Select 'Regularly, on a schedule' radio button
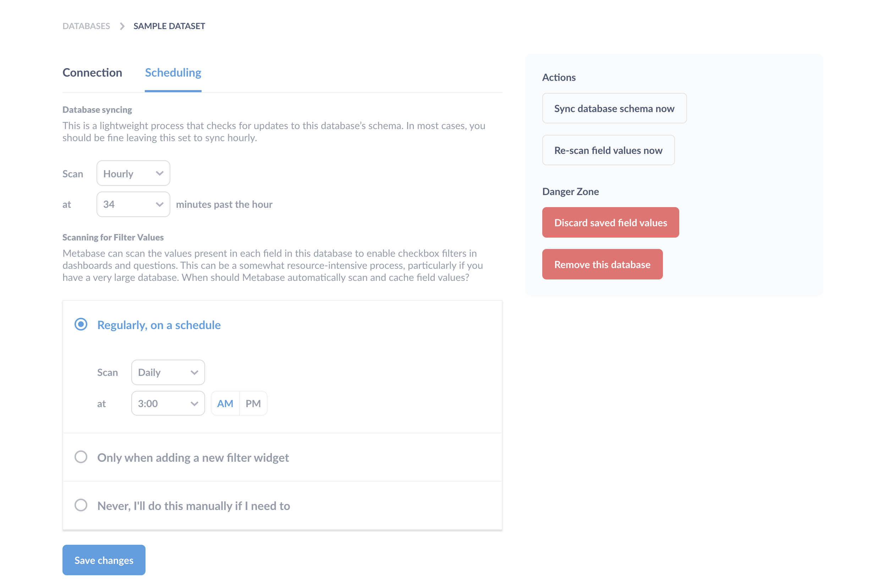873x588 pixels. pyautogui.click(x=81, y=324)
